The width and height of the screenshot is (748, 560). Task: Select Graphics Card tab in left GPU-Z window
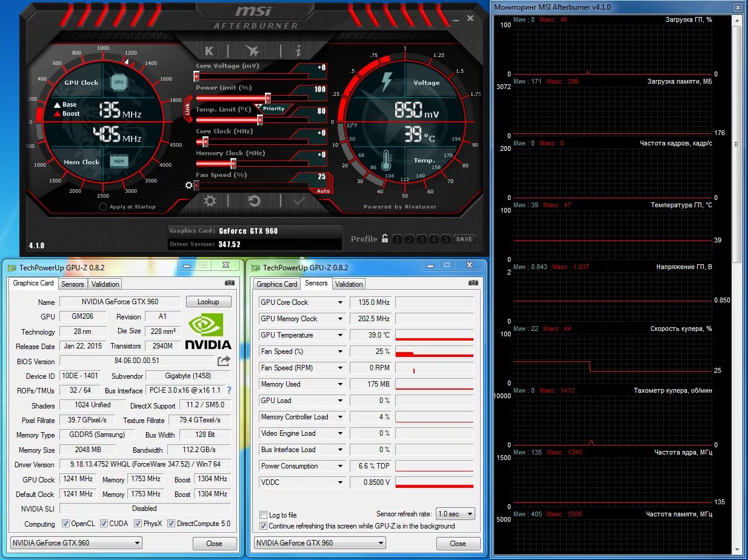(33, 283)
